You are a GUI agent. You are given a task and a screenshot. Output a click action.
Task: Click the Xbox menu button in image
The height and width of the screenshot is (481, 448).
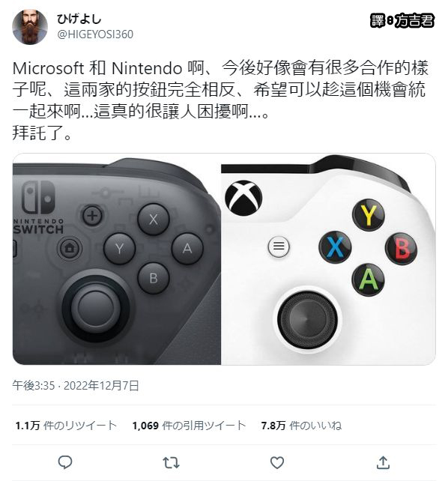(279, 246)
